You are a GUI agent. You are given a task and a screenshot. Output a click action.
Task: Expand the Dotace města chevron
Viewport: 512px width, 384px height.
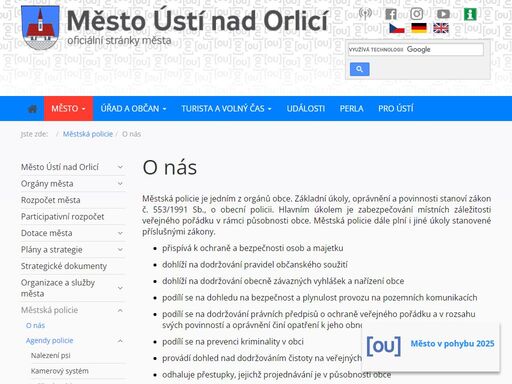pyautogui.click(x=120, y=233)
